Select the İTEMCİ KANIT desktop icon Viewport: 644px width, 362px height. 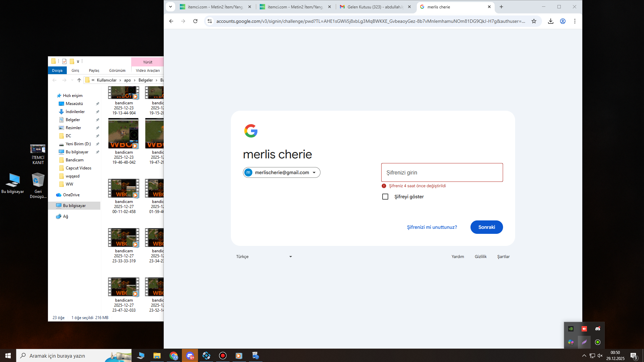click(38, 154)
